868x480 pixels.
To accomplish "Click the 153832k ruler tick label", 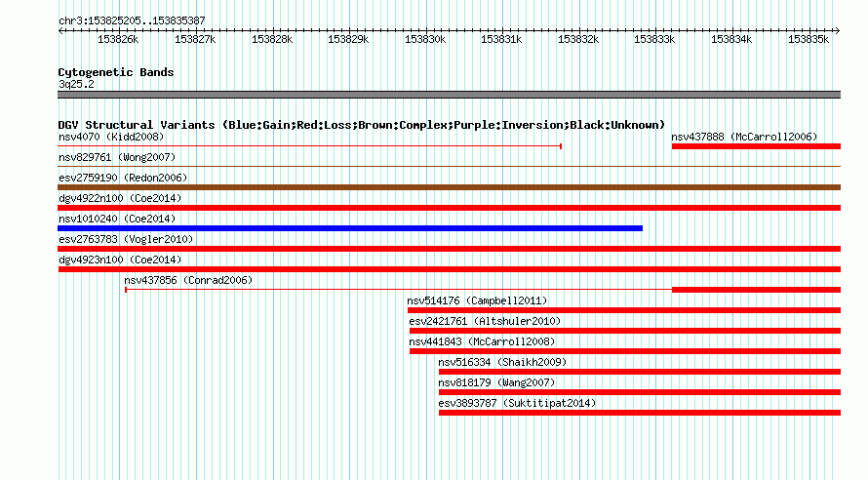I will pyautogui.click(x=578, y=39).
